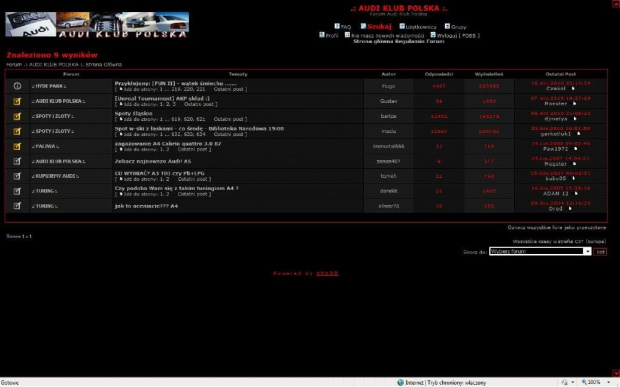
Task: Click the Profil icon
Action: coord(322,35)
